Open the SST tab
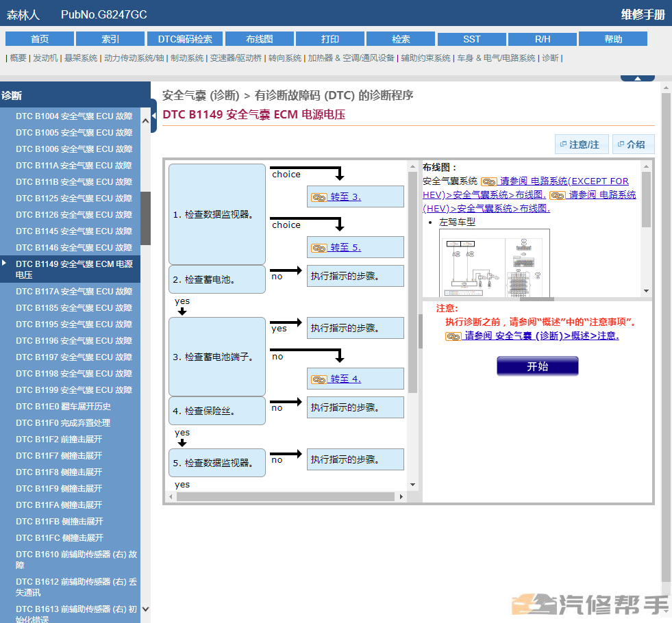Screen dimensions: 672x623 (x=471, y=39)
